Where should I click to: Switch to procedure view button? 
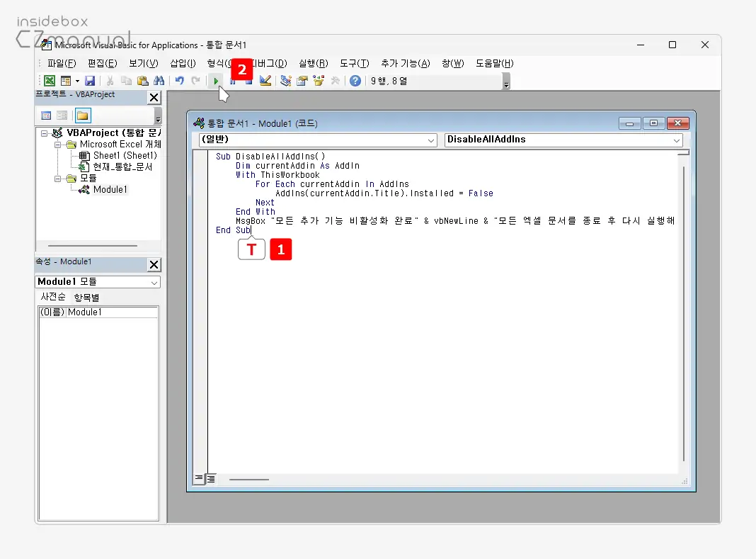[x=200, y=480]
